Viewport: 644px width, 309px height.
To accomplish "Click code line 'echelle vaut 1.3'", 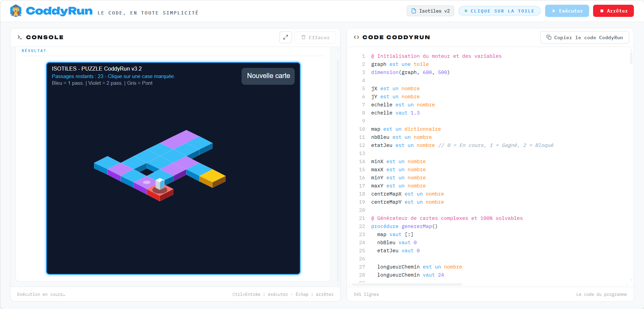I will (395, 113).
